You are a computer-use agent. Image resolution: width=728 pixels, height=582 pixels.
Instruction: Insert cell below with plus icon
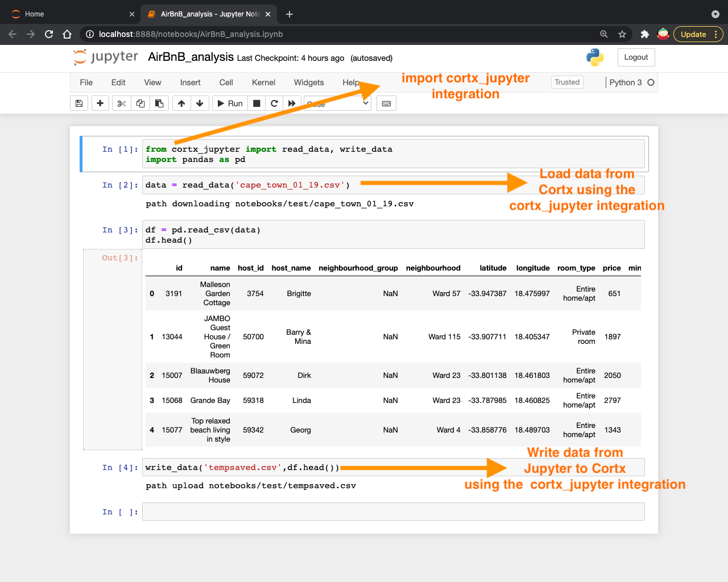(100, 103)
